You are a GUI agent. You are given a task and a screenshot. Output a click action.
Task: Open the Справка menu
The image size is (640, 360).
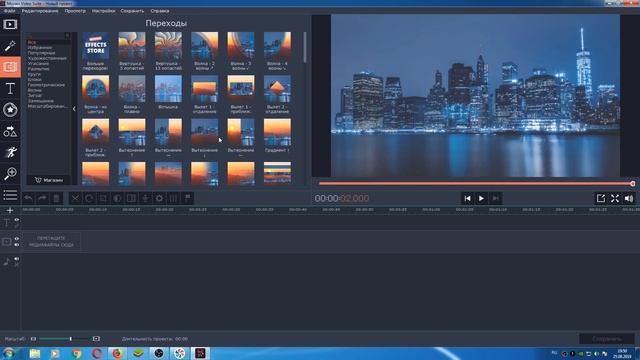point(160,11)
